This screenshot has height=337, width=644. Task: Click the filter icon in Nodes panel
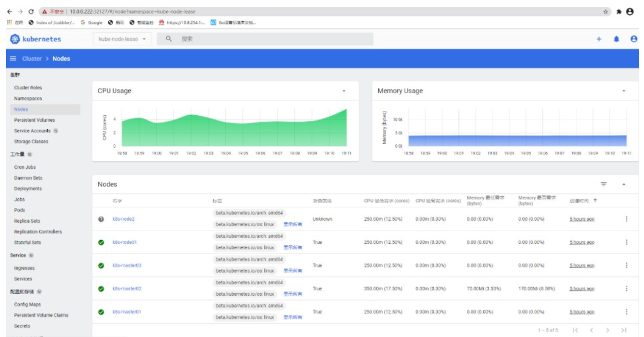604,184
